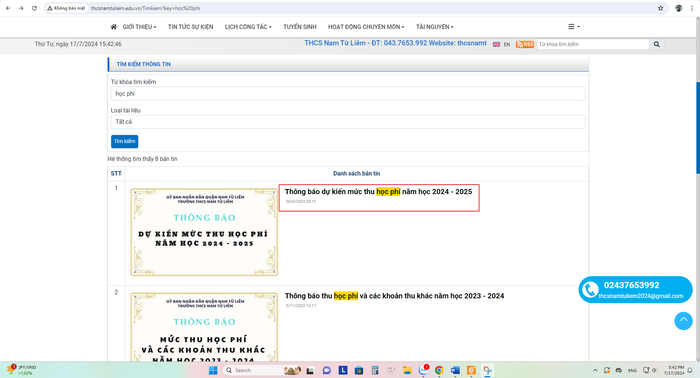Click the taskbar clock showing 3:42 PM
Image resolution: width=700 pixels, height=378 pixels.
[674, 370]
